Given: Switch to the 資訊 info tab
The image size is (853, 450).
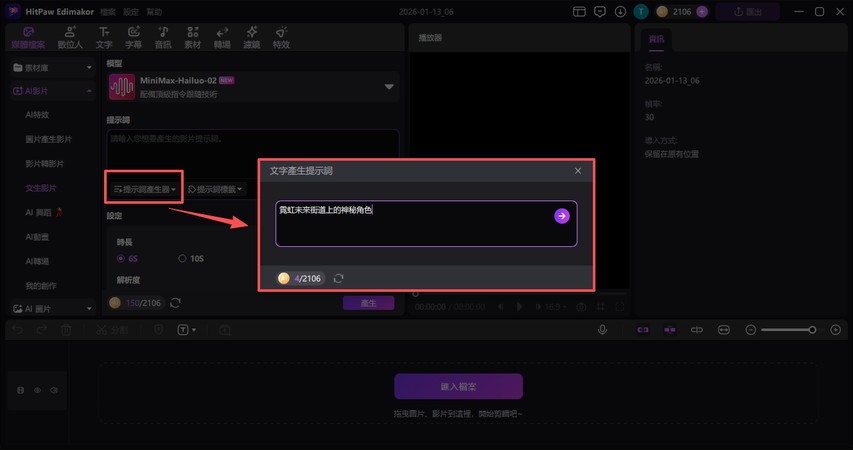Looking at the screenshot, I should point(656,39).
